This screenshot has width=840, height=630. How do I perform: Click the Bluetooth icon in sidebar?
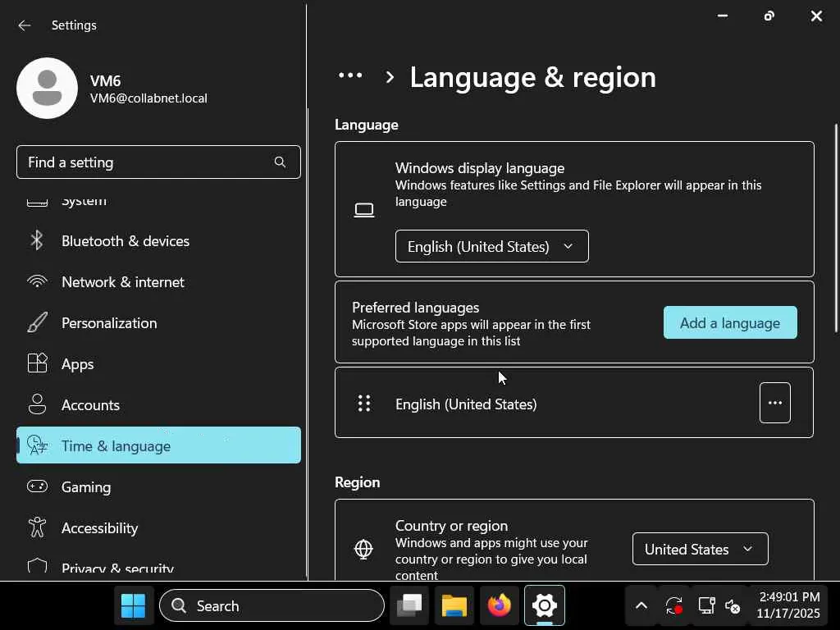click(37, 240)
